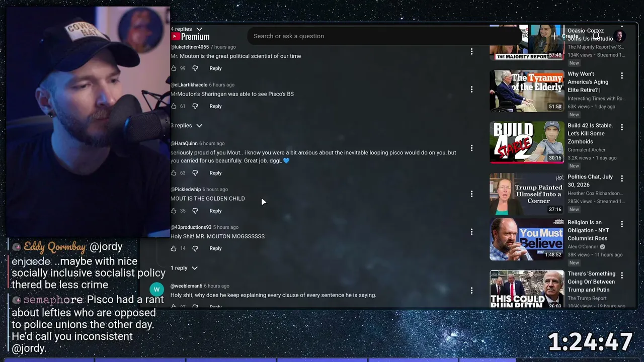The height and width of the screenshot is (362, 644).
Task: Reply to @Pickledwhip's comment
Action: tap(215, 211)
